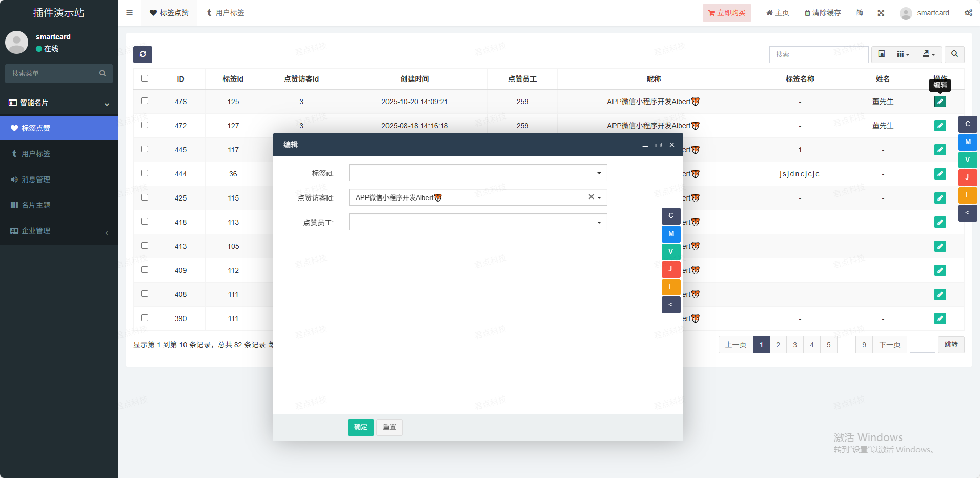Click the language switch icon in the top bar
This screenshot has width=980, height=478.
tap(860, 13)
